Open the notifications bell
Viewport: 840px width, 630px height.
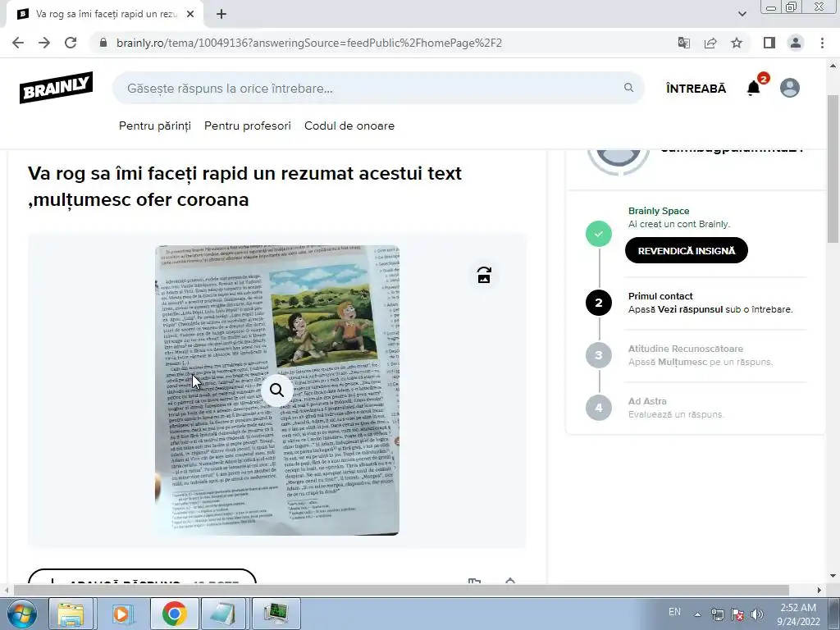(754, 88)
